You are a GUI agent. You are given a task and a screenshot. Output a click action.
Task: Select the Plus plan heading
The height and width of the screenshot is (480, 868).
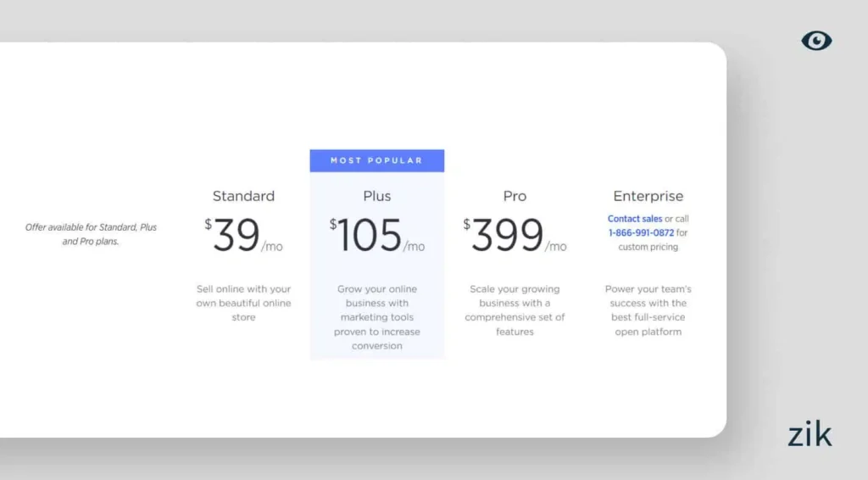click(x=377, y=196)
